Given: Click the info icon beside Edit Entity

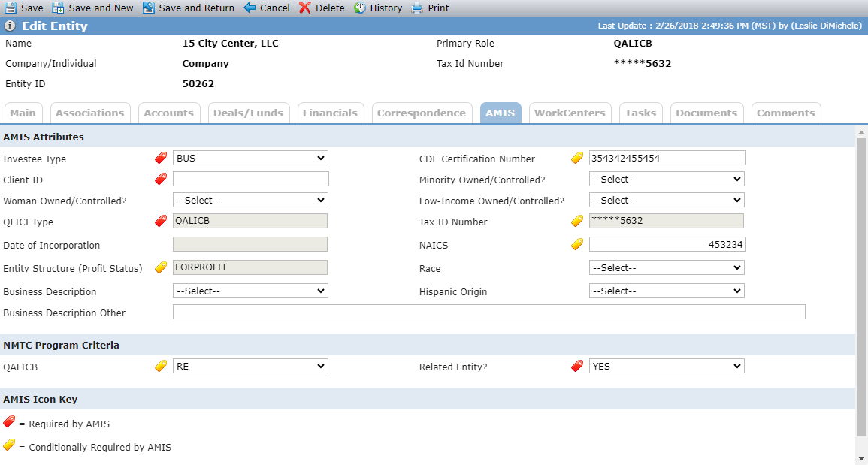Looking at the screenshot, I should [10, 26].
